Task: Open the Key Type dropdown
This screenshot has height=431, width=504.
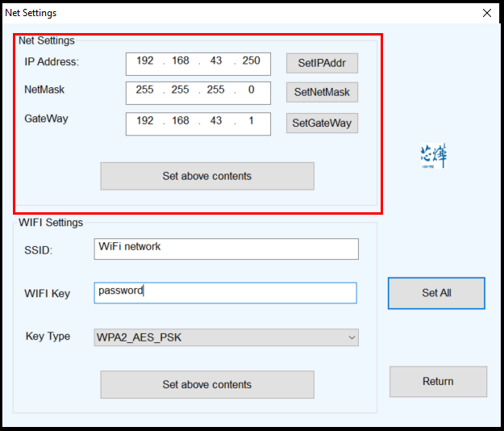Action: pos(226,337)
